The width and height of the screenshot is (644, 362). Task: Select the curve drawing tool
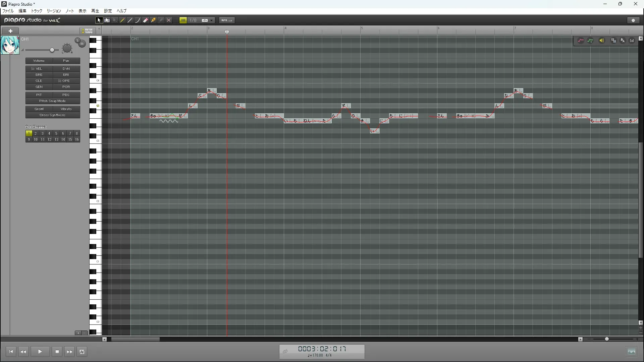[138, 20]
